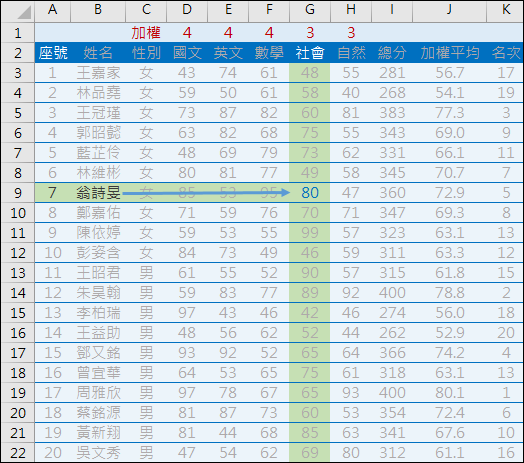Screen dimensions: 524x463
Task: Click the 姓名 header cell
Action: [98, 53]
